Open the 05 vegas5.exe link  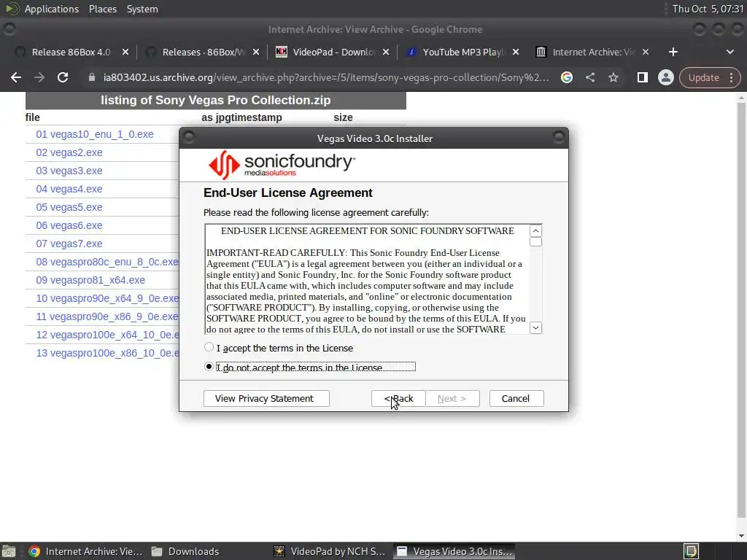[69, 207]
